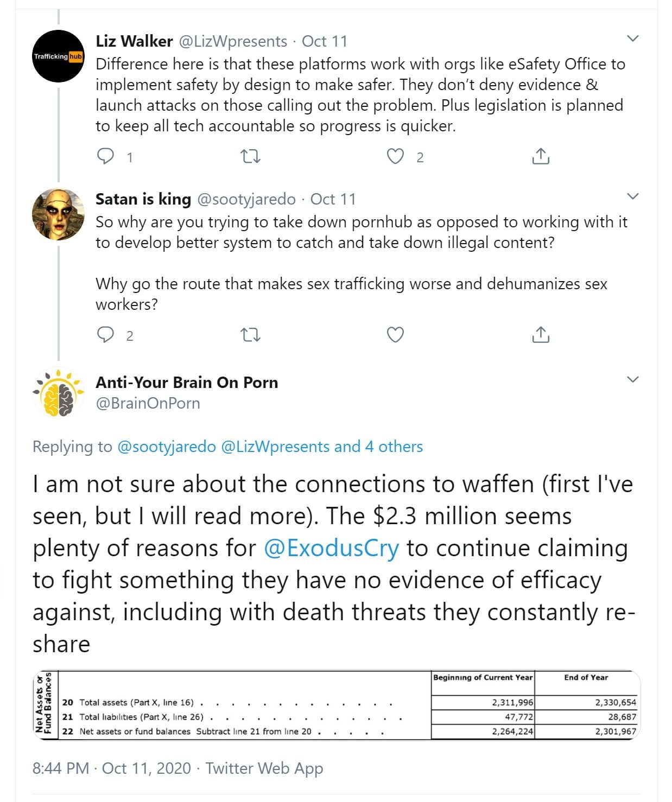Open Liz Walker's Trafficking Hub avatar
This screenshot has width=672, height=802.
[59, 56]
